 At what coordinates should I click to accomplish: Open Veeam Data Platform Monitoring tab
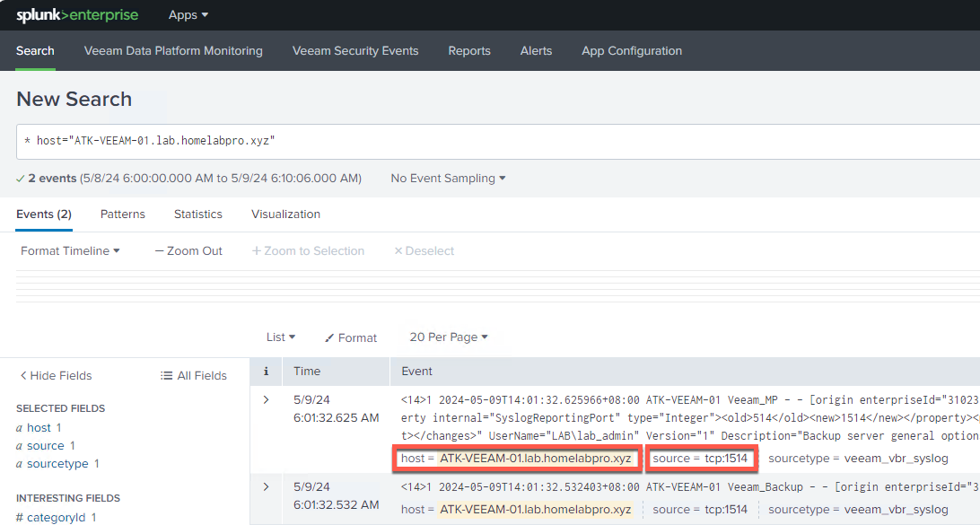pos(173,51)
